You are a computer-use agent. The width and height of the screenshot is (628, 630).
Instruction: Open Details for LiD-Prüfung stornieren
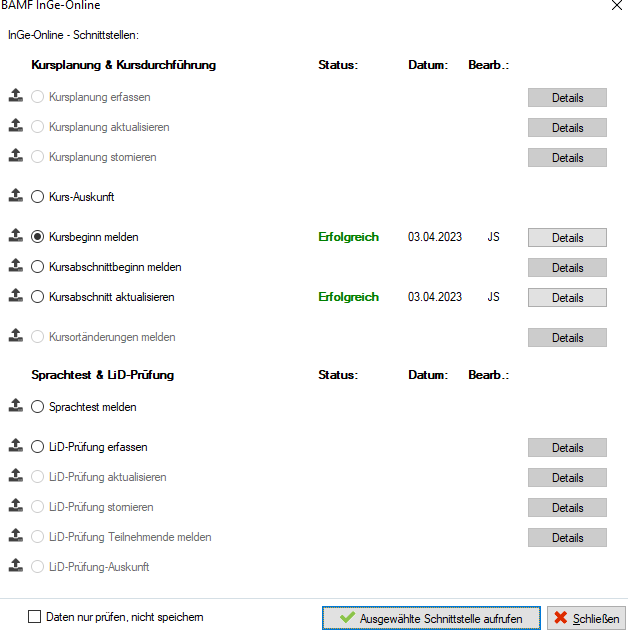coord(567,507)
